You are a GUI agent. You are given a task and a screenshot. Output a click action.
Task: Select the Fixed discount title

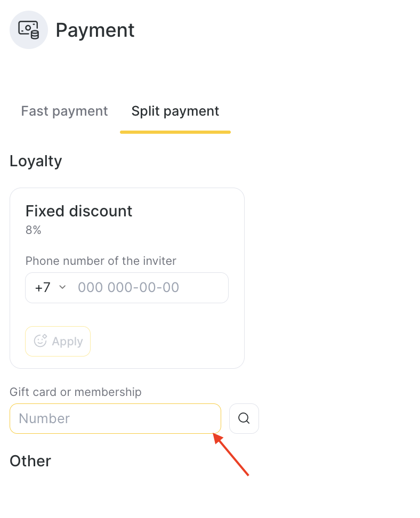(79, 211)
